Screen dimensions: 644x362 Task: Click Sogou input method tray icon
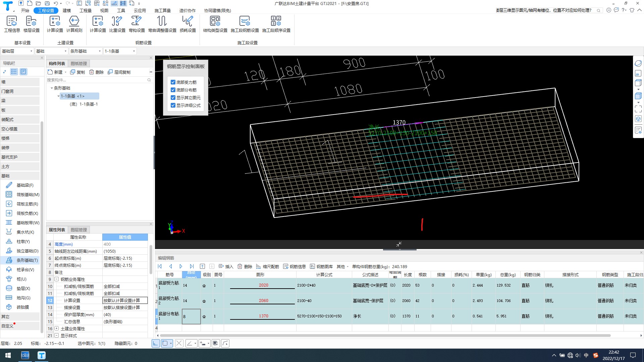tap(596, 355)
